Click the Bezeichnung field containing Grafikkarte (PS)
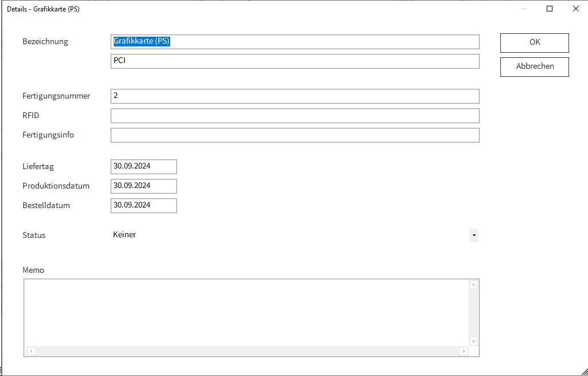588x376 pixels. click(x=295, y=42)
